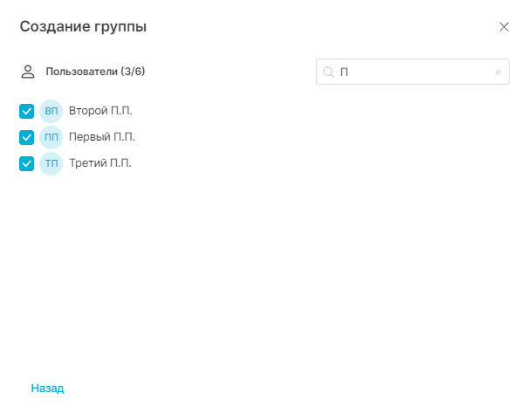Screen dimensions: 528x420
Task: Select the user name Третий П.П.
Action: (99, 163)
